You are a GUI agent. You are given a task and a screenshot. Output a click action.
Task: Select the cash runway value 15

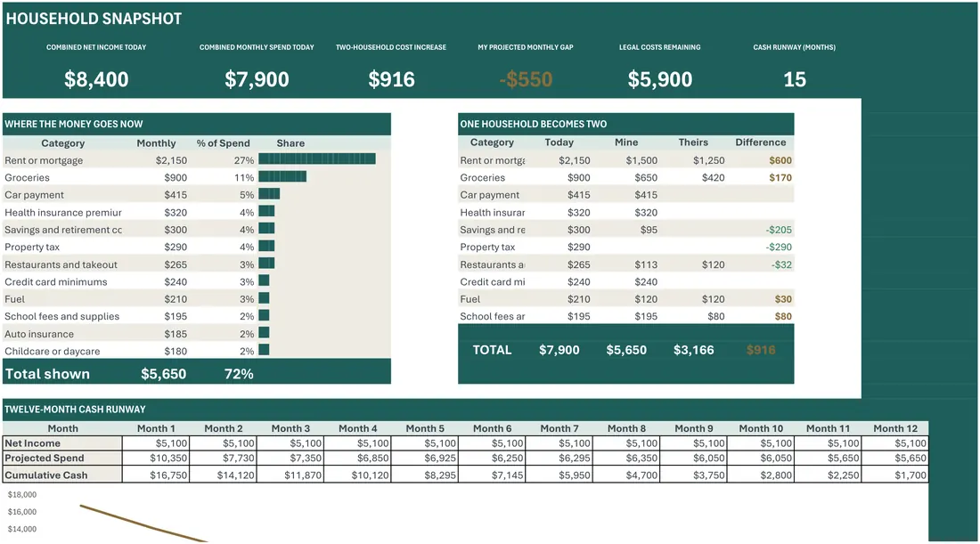[x=795, y=79]
